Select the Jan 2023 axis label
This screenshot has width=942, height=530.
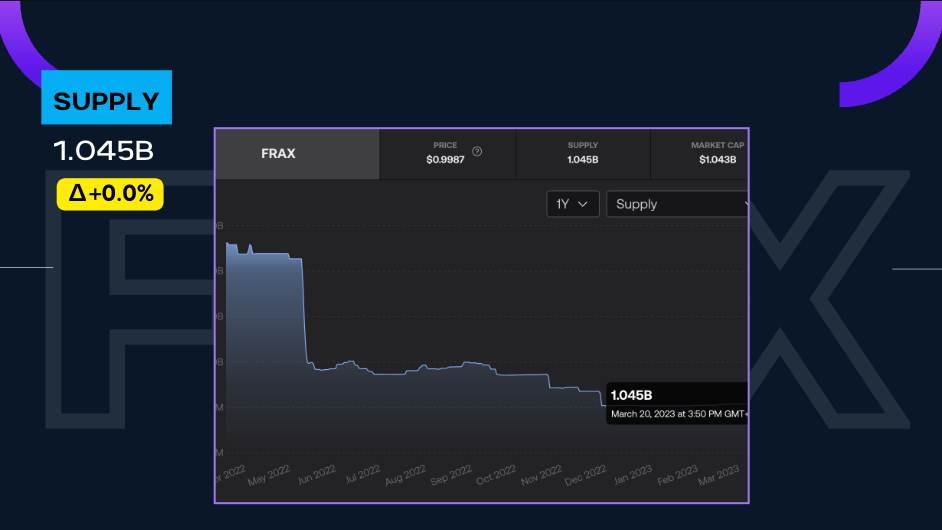pyautogui.click(x=632, y=477)
